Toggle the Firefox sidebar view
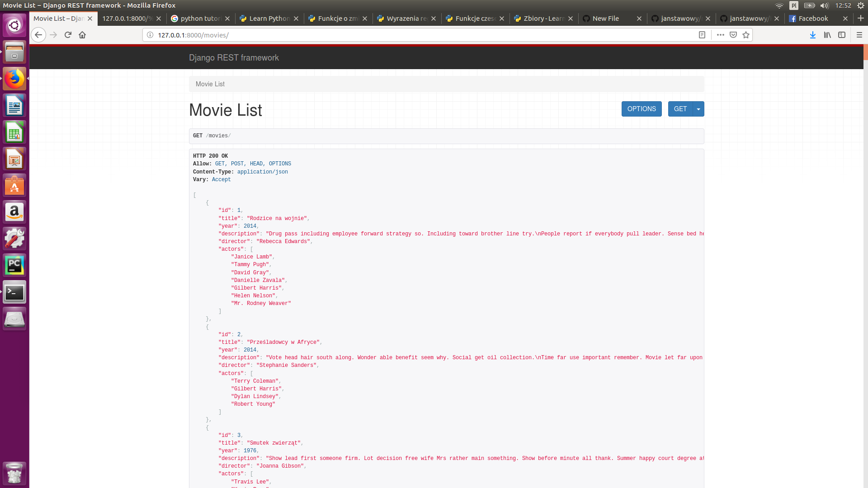Screen dimensions: 868x488 (x=842, y=35)
